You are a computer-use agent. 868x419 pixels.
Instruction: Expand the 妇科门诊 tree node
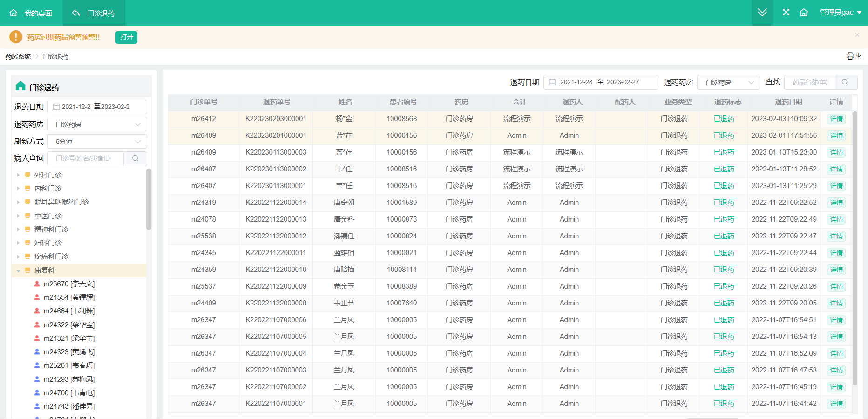18,243
